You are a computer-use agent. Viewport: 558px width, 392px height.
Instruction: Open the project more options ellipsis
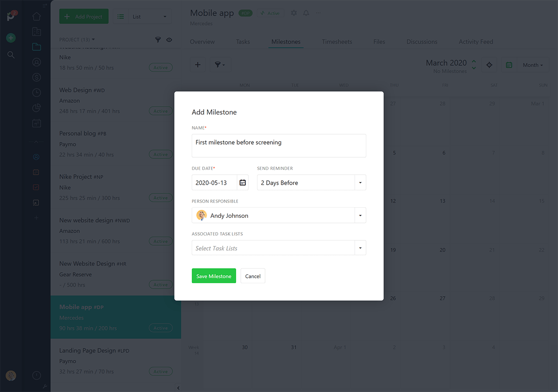pyautogui.click(x=318, y=13)
